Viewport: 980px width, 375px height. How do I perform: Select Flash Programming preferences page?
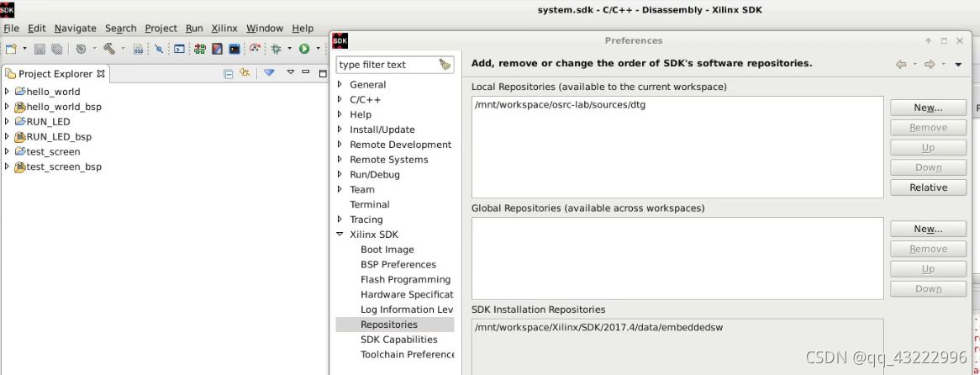coord(406,279)
